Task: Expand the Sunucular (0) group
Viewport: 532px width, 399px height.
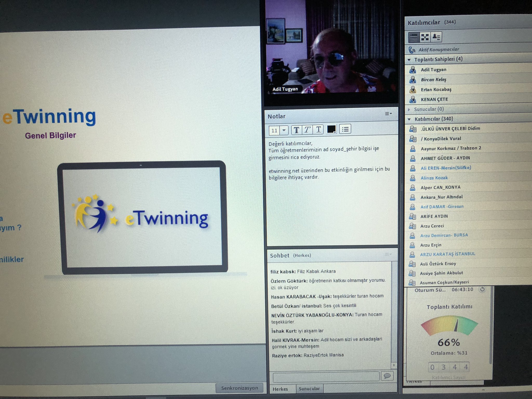Action: tap(409, 109)
